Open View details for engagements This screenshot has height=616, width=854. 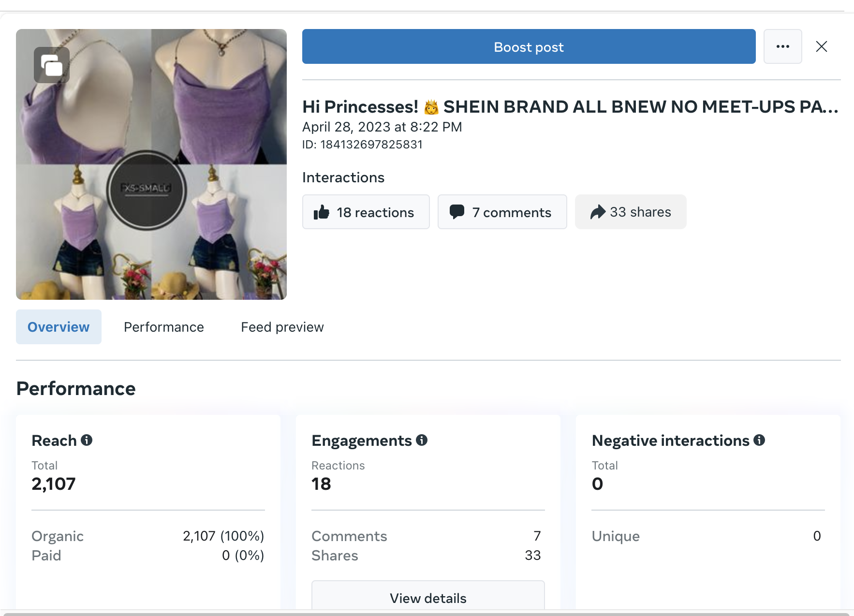[x=428, y=598]
